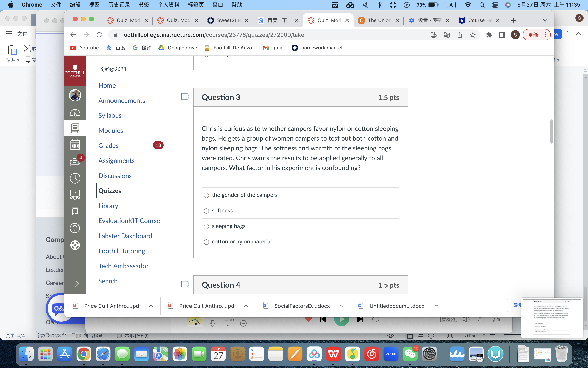This screenshot has width=588, height=368.
Task: Expand options for second Price Cult Anthro pdf download
Action: (246, 306)
